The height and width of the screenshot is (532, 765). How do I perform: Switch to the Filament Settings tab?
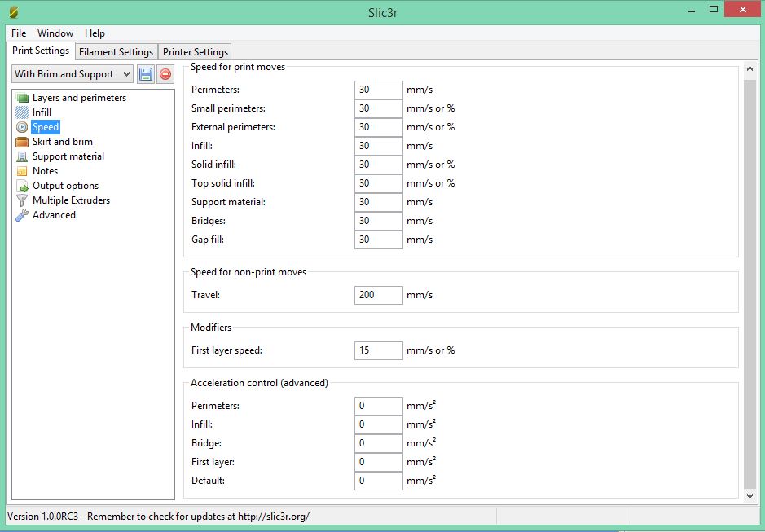coord(116,52)
